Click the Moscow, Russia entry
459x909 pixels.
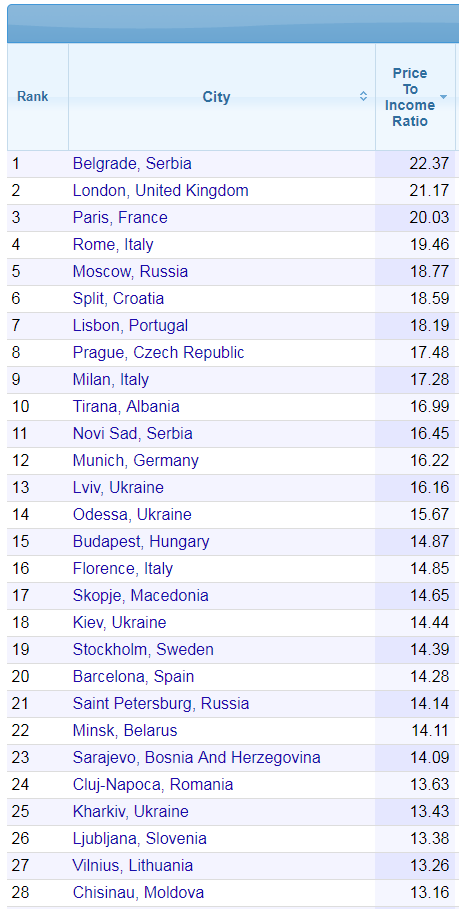130,271
